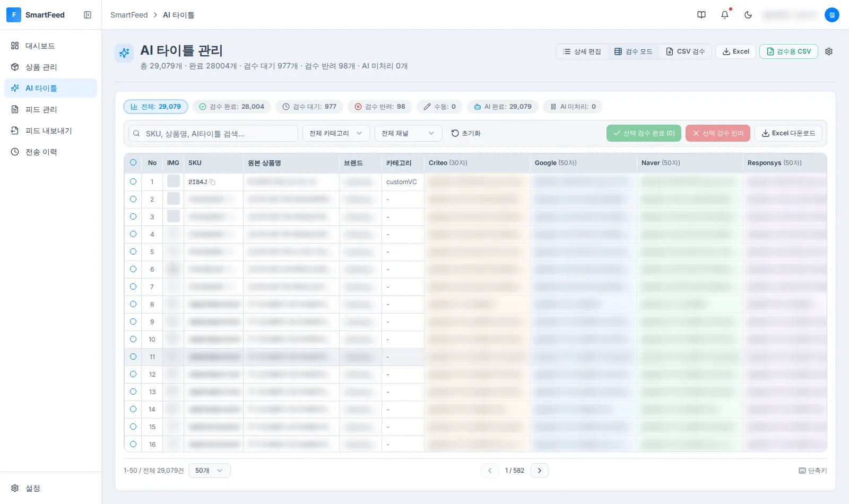Select row number 5 checkbox

(133, 251)
